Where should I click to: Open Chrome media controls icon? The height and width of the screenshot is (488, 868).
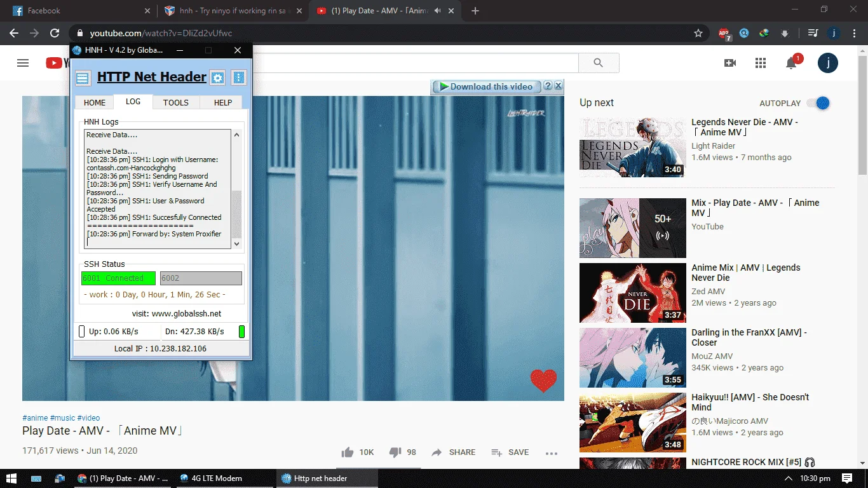[x=813, y=33]
